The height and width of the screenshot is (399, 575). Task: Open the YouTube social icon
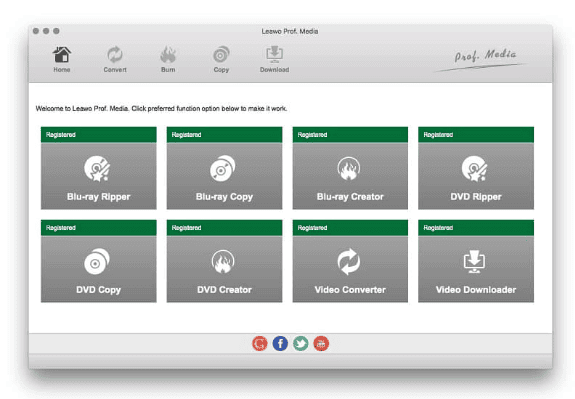coord(321,344)
